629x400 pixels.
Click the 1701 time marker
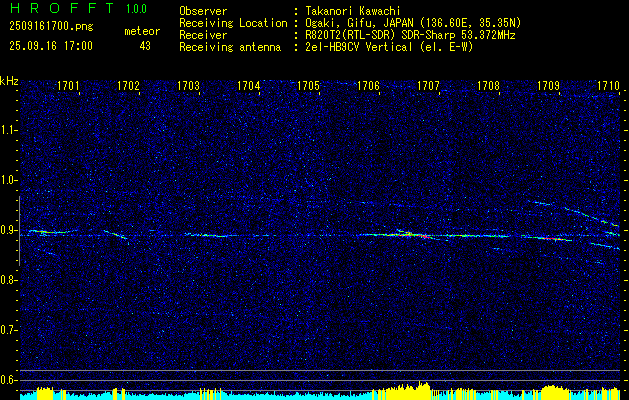click(x=68, y=86)
